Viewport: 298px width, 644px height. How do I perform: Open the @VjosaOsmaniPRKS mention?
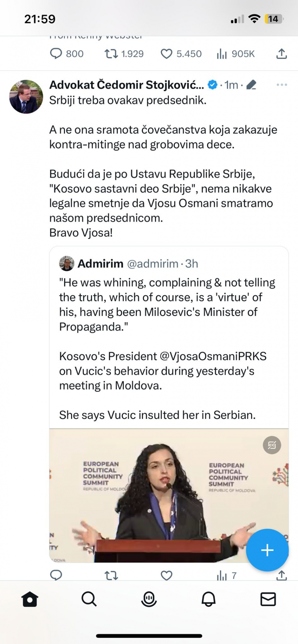pyautogui.click(x=213, y=356)
